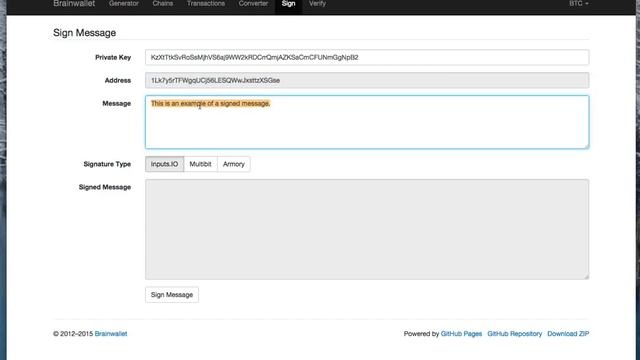Expand the BTC currency dropdown
Screen dimensions: 640x360
[x=579, y=4]
